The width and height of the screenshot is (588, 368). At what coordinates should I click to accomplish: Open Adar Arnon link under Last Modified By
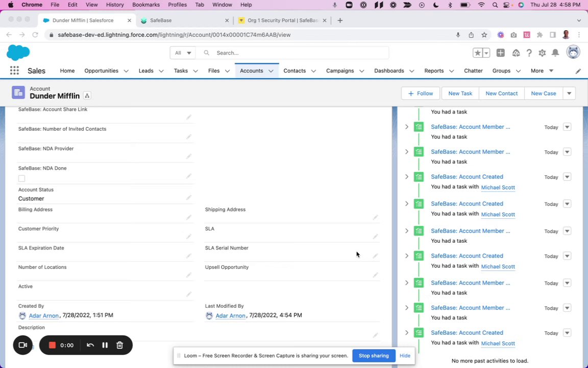[x=230, y=316]
